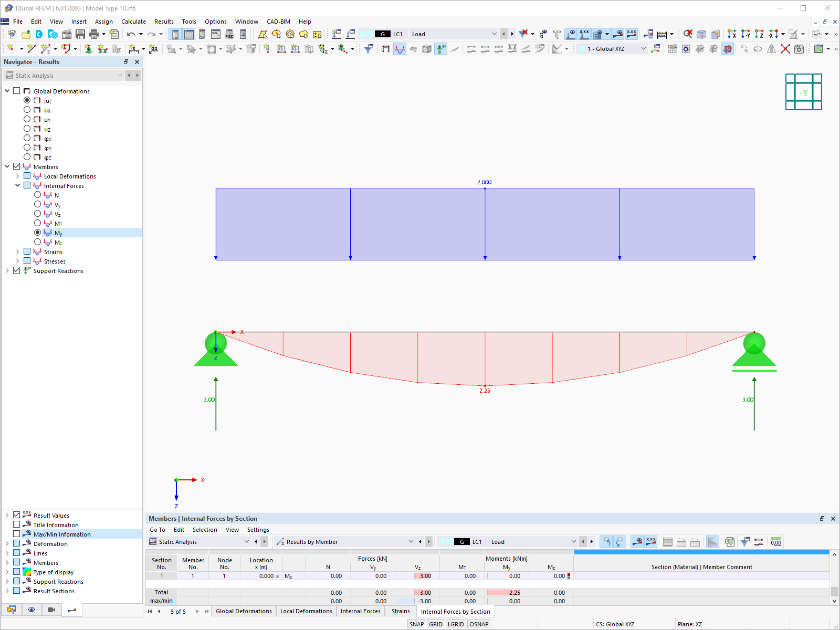Click the decimal places icon in the table toolbar
Image resolution: width=840 pixels, height=630 pixels.
point(775,541)
